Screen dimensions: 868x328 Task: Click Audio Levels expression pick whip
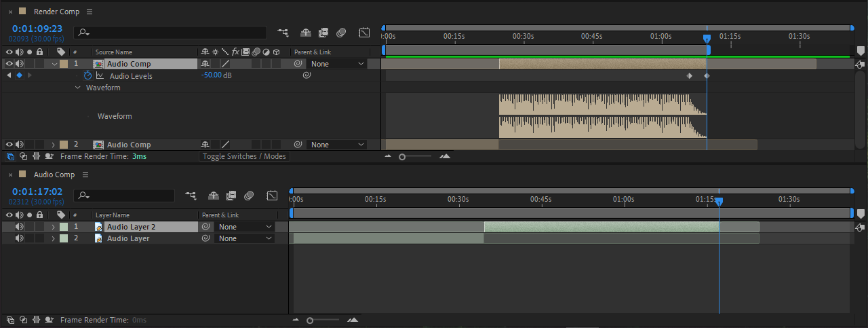[306, 75]
